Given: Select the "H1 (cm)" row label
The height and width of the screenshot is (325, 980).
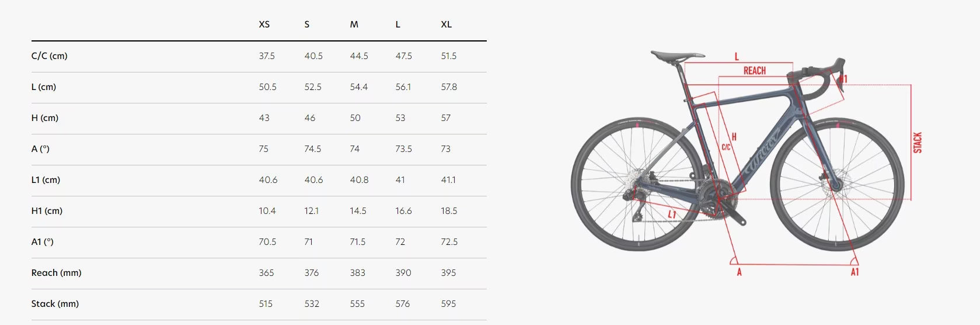Looking at the screenshot, I should coord(47,211).
